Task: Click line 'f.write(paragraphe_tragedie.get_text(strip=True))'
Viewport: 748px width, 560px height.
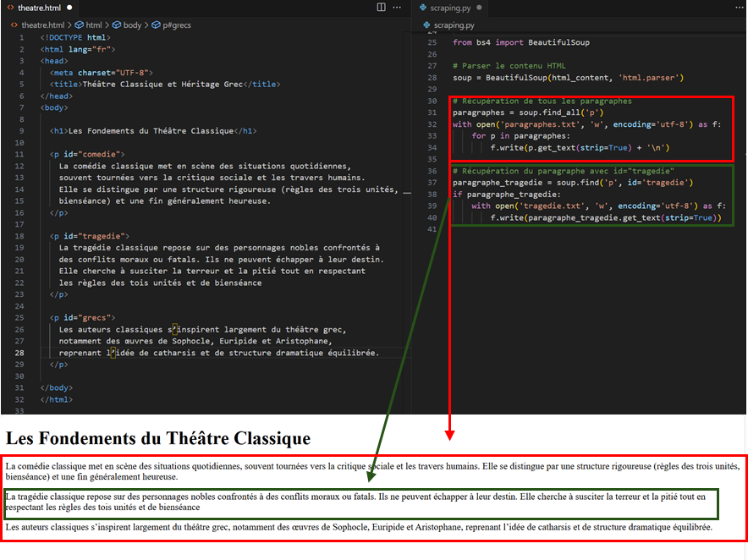Action: pos(606,218)
